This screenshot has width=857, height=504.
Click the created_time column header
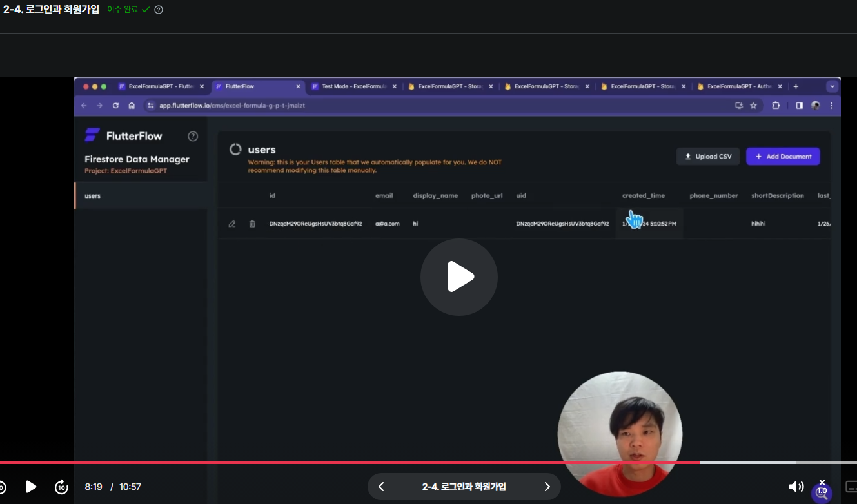coord(644,195)
